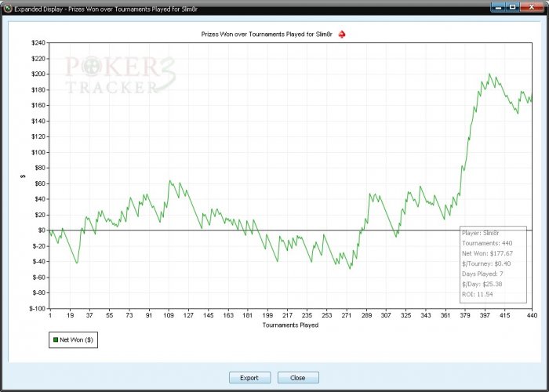
Task: Click the green Net Won legend swatch
Action: [55, 340]
